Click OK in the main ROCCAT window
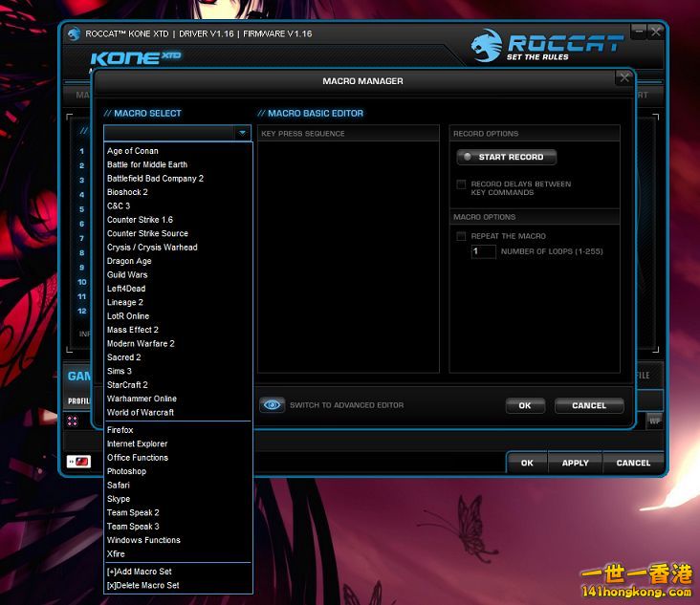 527,463
